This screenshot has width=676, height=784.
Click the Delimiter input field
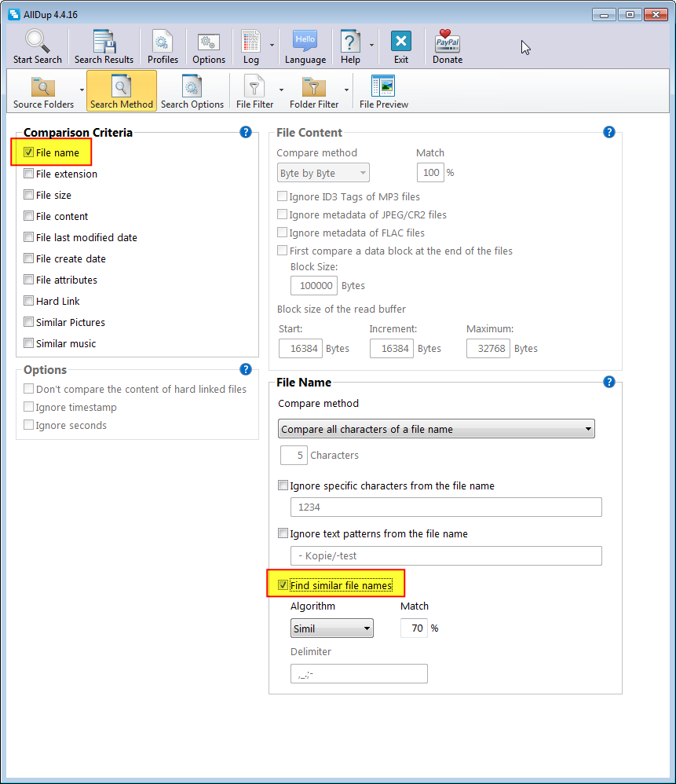(359, 674)
